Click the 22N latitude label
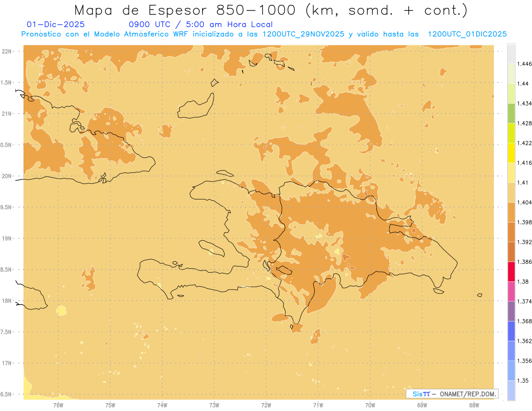This screenshot has width=532, height=411. coord(8,51)
